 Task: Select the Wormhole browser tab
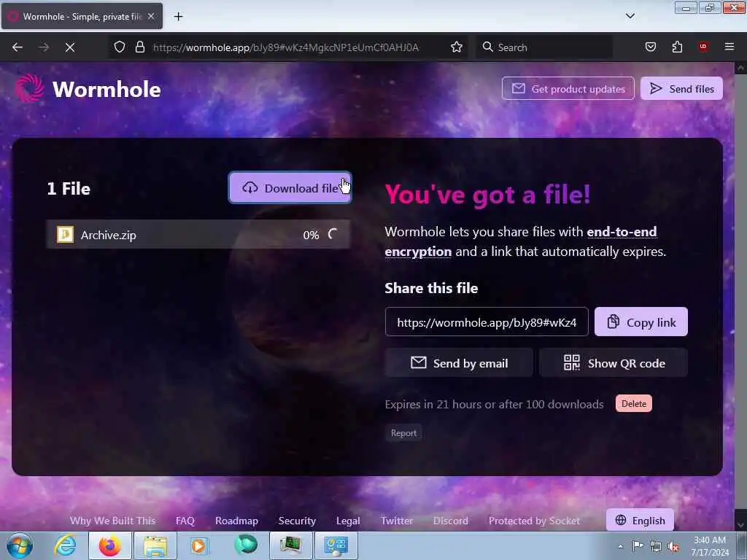point(82,16)
